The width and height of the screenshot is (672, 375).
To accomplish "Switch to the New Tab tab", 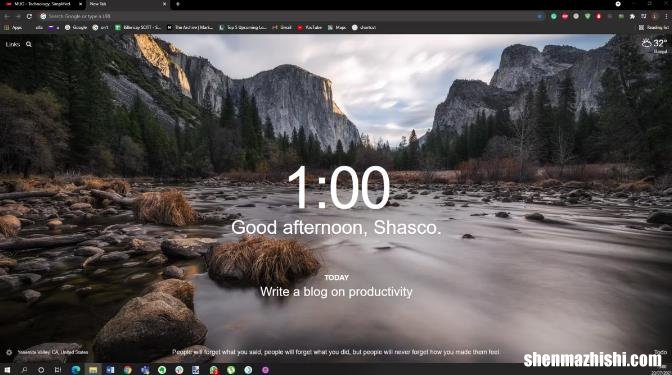I will point(127,4).
